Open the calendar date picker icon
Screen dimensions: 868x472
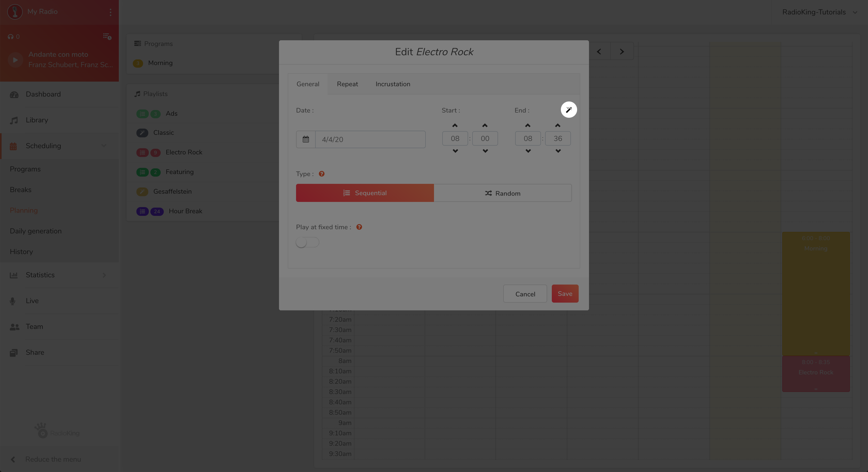[x=306, y=139]
